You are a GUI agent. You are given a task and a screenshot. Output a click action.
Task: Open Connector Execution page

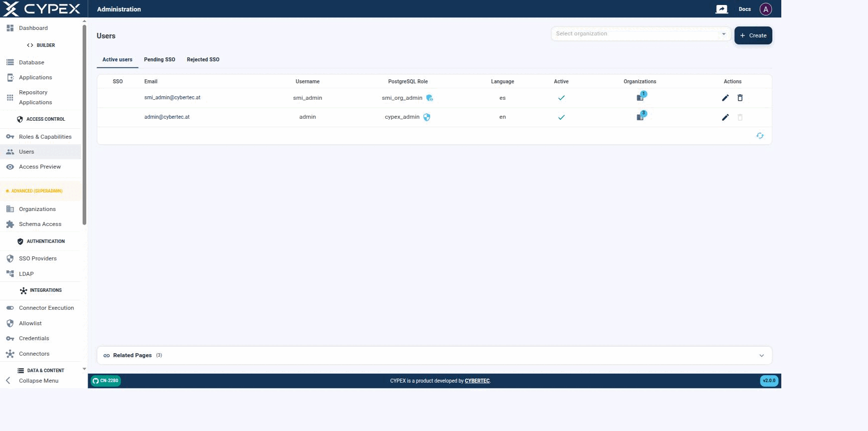coord(40,308)
